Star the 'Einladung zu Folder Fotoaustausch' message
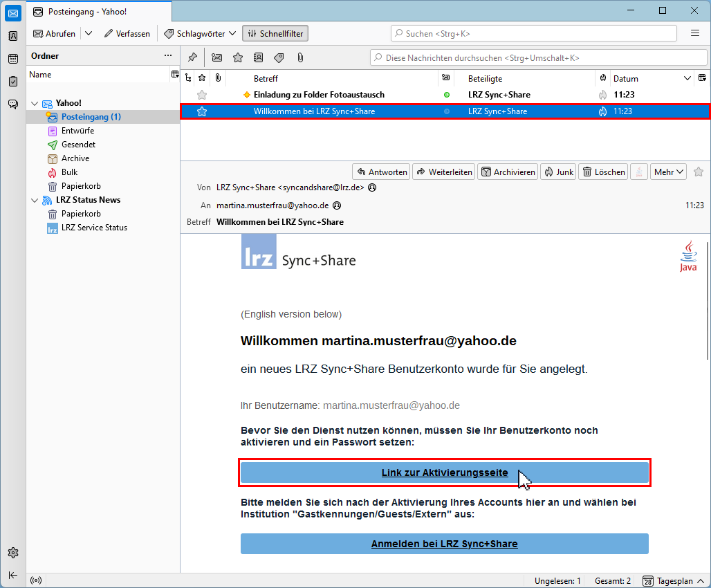 [x=202, y=95]
